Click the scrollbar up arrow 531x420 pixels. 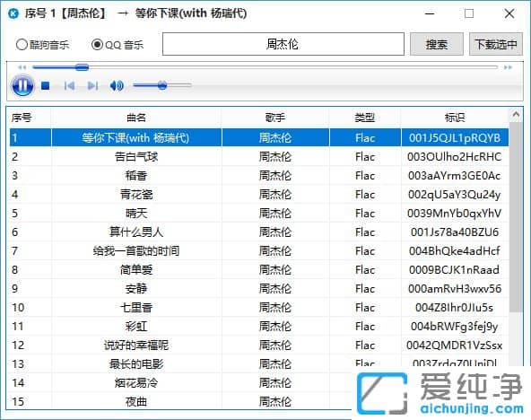tap(516, 115)
